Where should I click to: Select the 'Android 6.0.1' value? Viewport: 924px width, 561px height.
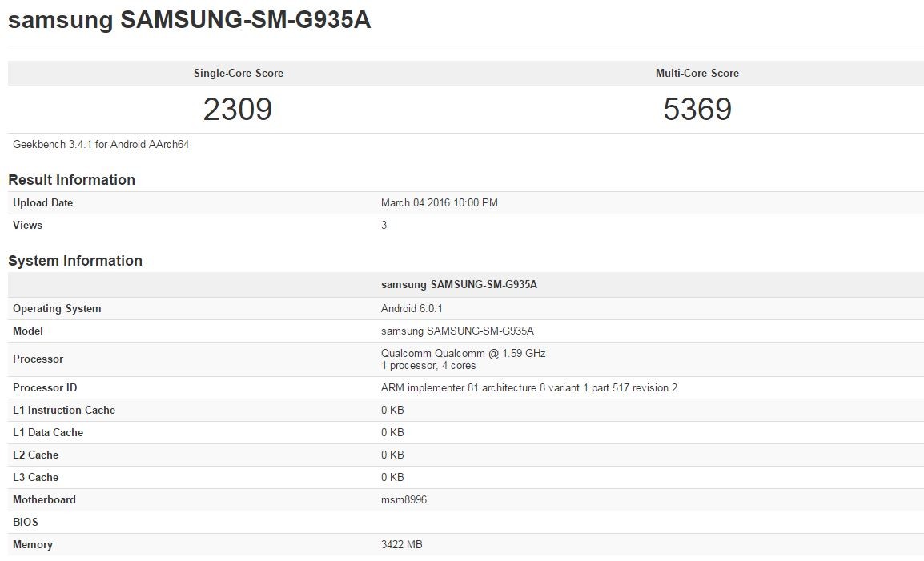412,308
